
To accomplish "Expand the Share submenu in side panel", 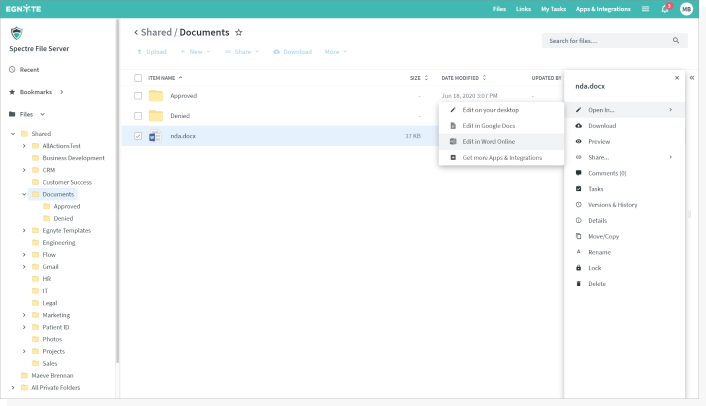I will [670, 157].
